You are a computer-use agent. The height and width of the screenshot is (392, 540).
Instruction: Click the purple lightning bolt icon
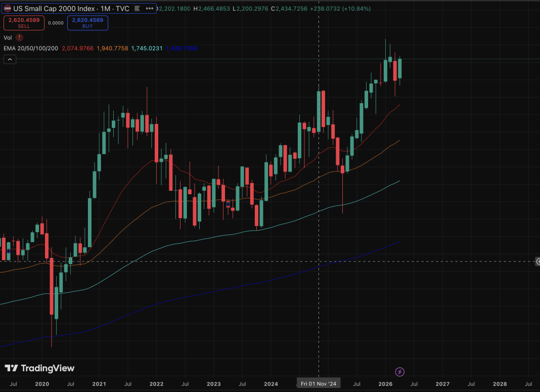[x=399, y=372]
